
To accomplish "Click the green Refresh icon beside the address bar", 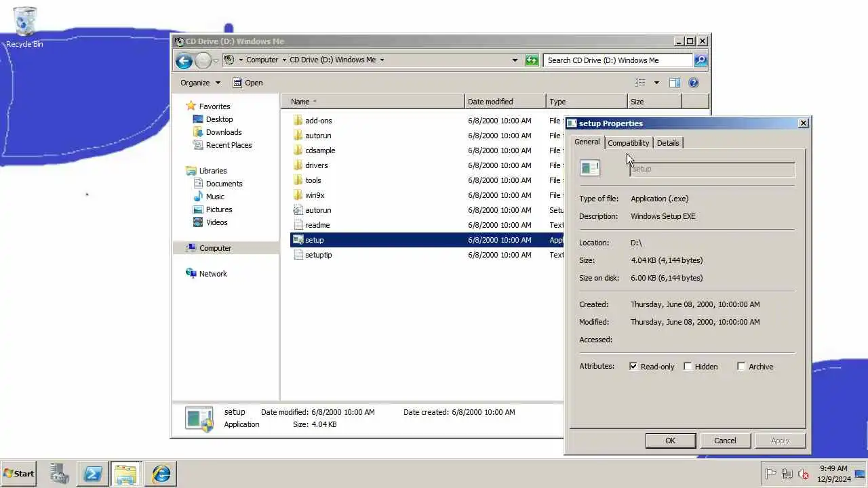I will pos(532,60).
